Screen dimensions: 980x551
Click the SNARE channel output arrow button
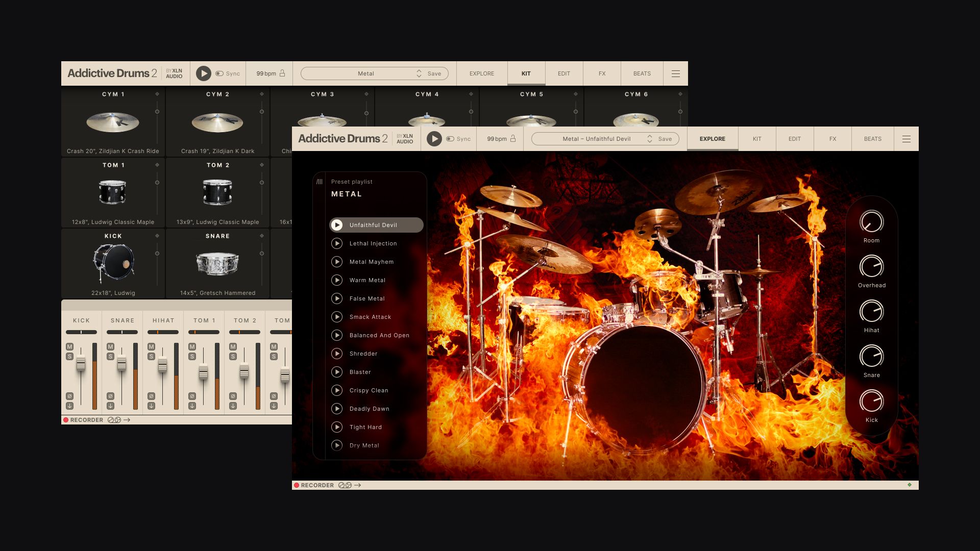(x=110, y=406)
